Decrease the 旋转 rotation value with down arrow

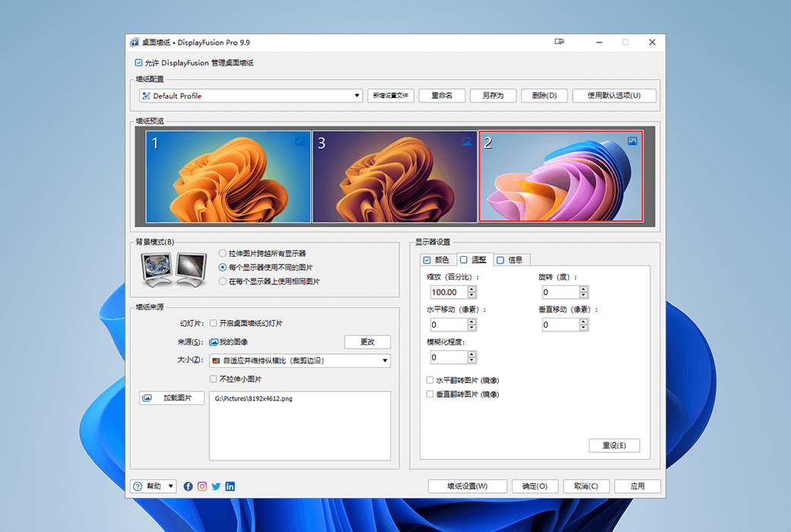click(x=583, y=296)
